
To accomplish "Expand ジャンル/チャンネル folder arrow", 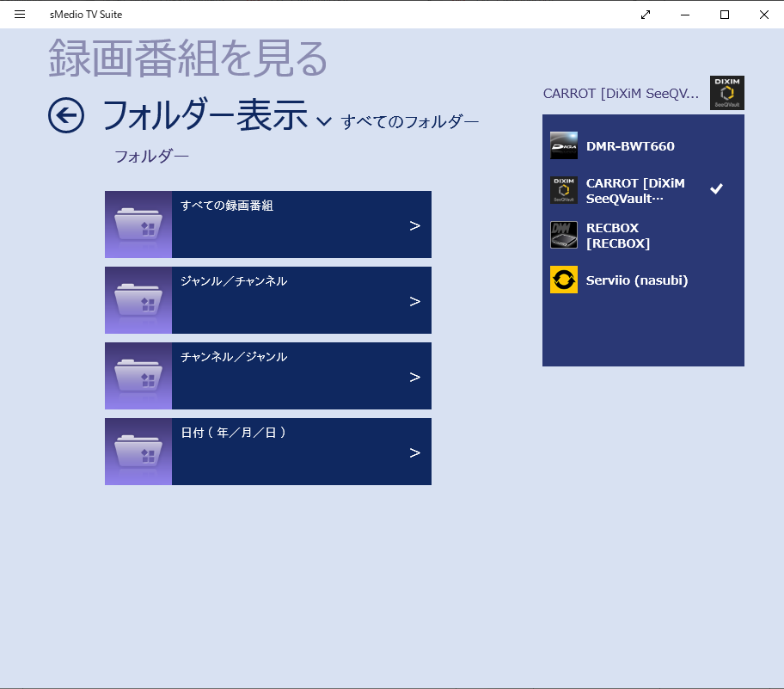I will click(x=414, y=301).
